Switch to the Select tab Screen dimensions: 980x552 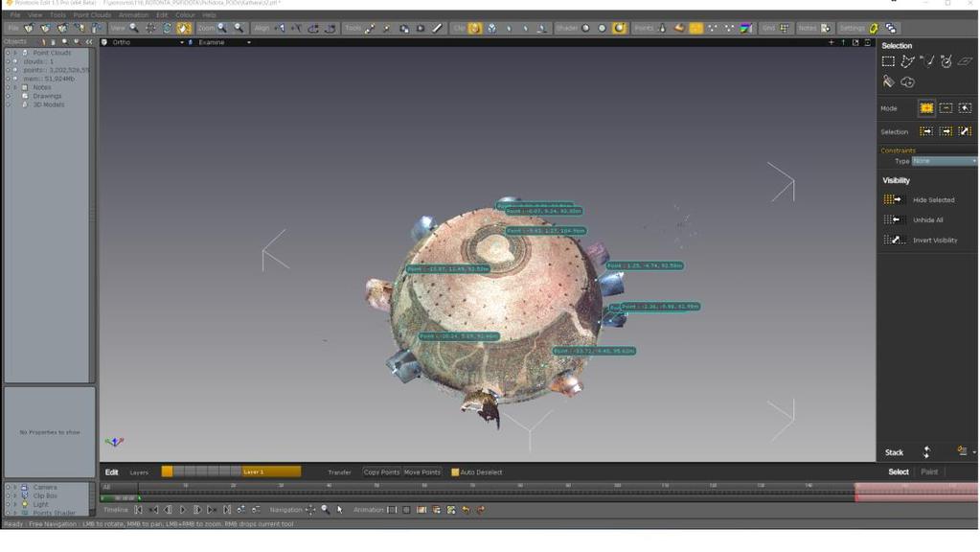click(899, 472)
